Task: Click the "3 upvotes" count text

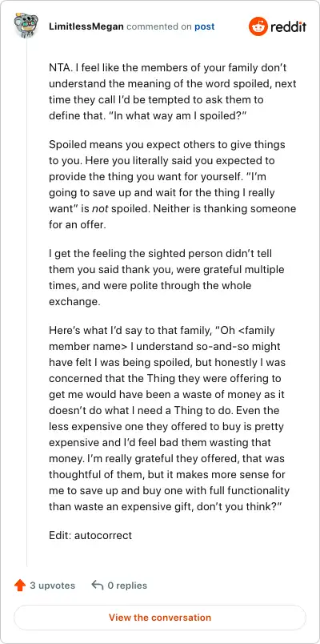Action: coord(53,586)
